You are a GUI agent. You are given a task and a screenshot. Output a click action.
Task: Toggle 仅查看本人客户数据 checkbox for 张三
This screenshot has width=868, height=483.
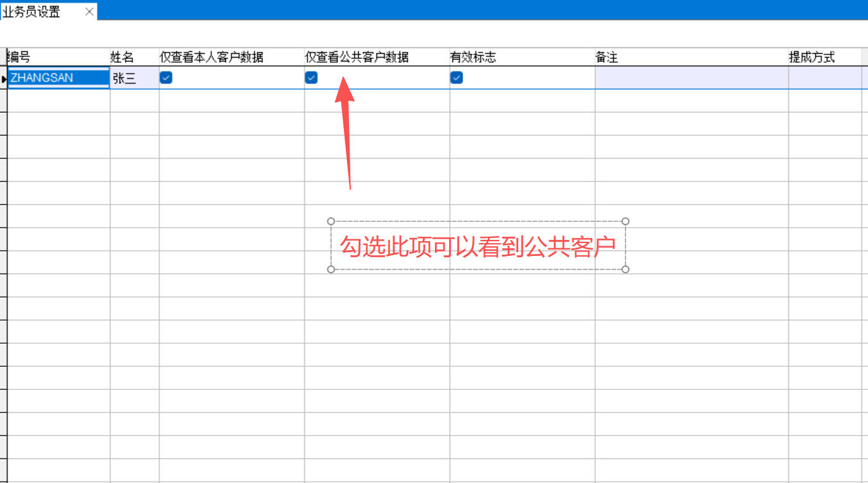click(166, 78)
